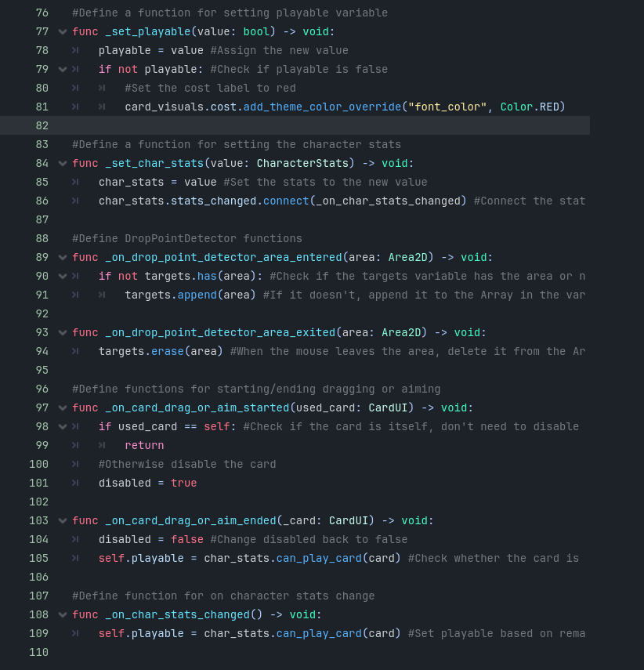Click 'Area2D' type on line 89
Viewport: 644px width, 670px height.
pos(407,257)
